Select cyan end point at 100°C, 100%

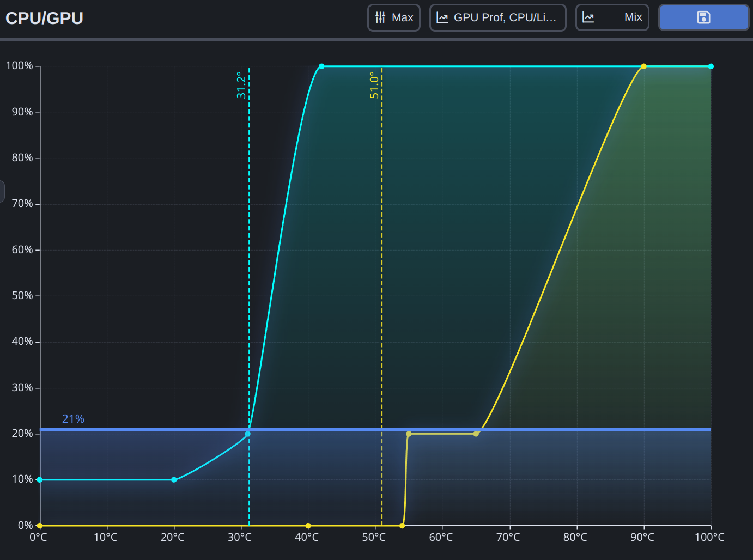[711, 66]
